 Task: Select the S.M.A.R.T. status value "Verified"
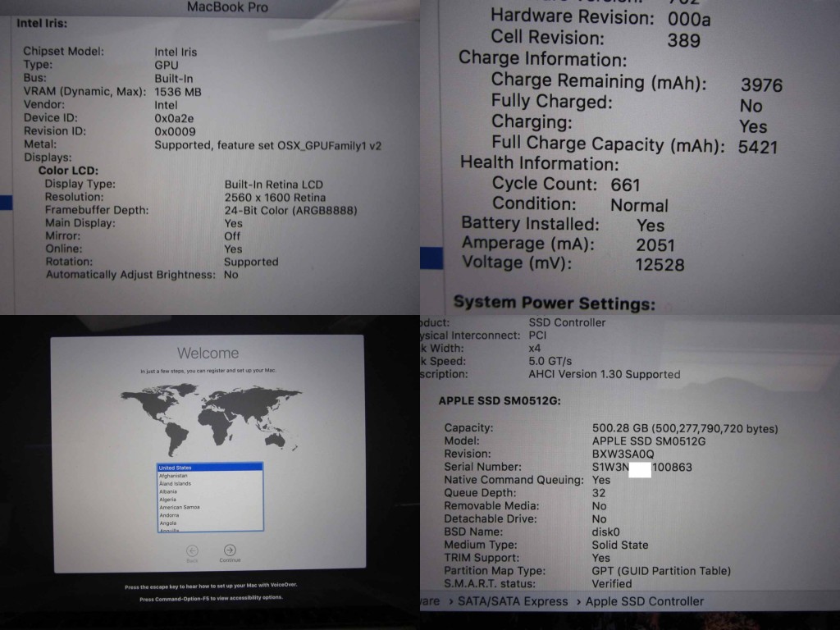612,584
